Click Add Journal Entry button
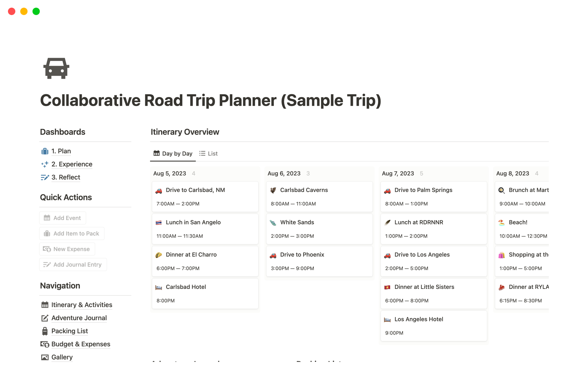The height and width of the screenshot is (368, 588). [x=73, y=265]
